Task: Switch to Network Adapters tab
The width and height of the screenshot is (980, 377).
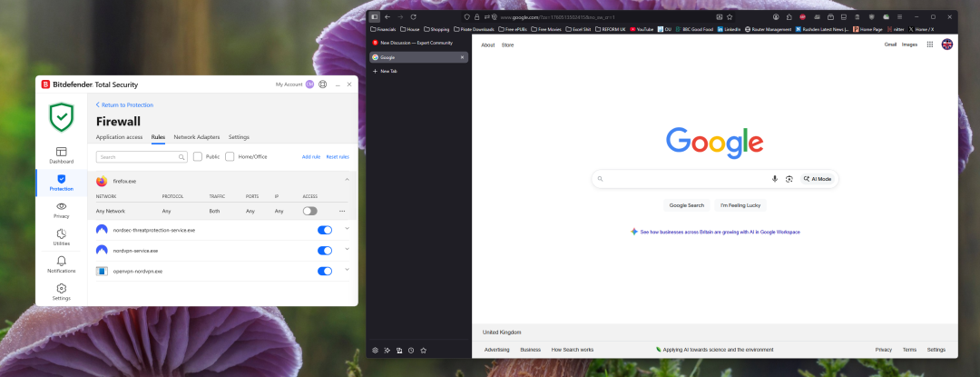Action: pos(197,137)
